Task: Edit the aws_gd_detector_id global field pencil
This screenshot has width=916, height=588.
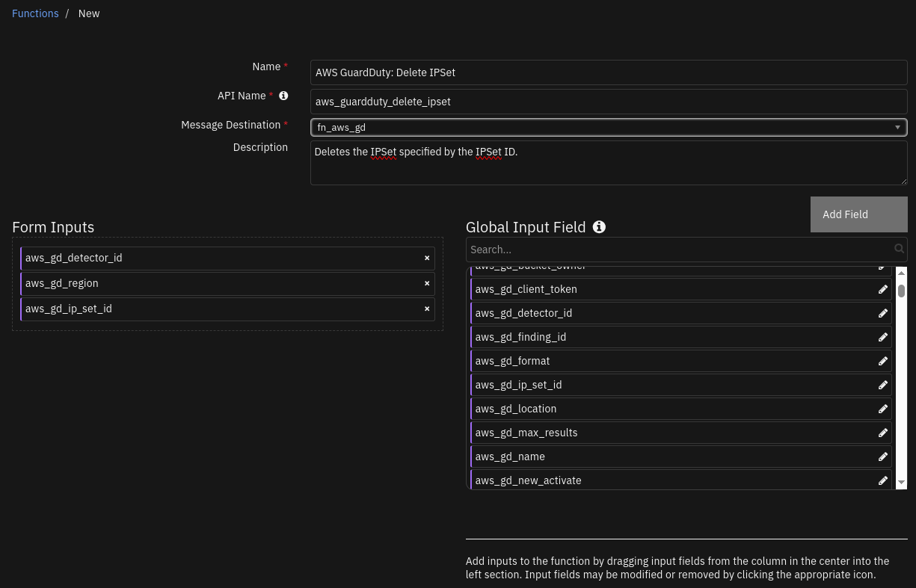Action: click(x=883, y=313)
